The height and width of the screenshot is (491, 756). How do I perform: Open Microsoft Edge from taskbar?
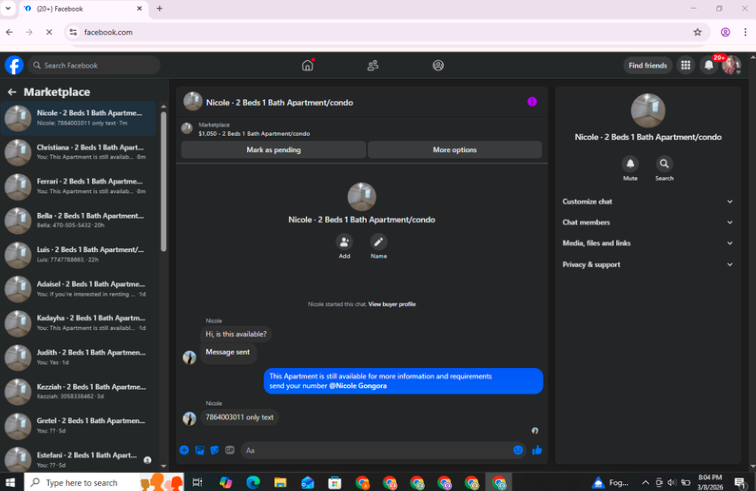coord(253,482)
